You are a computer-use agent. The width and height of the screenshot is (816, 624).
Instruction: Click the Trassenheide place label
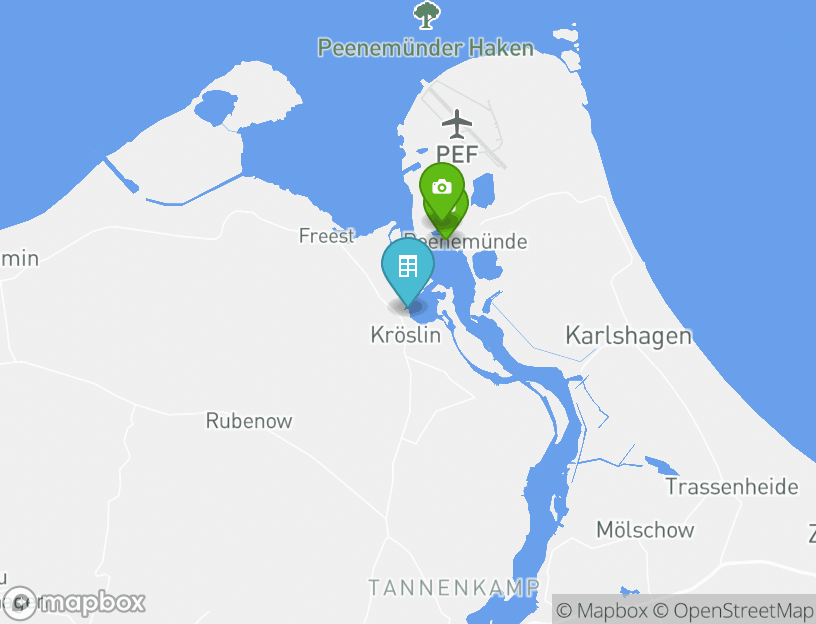(732, 487)
